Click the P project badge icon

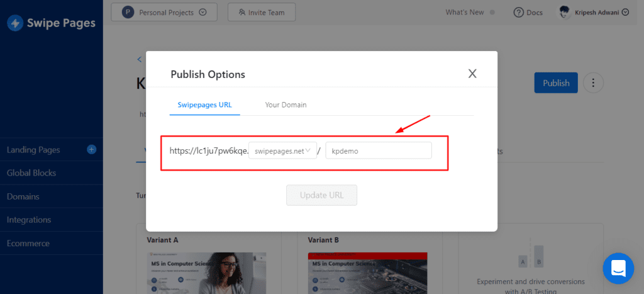(x=128, y=13)
